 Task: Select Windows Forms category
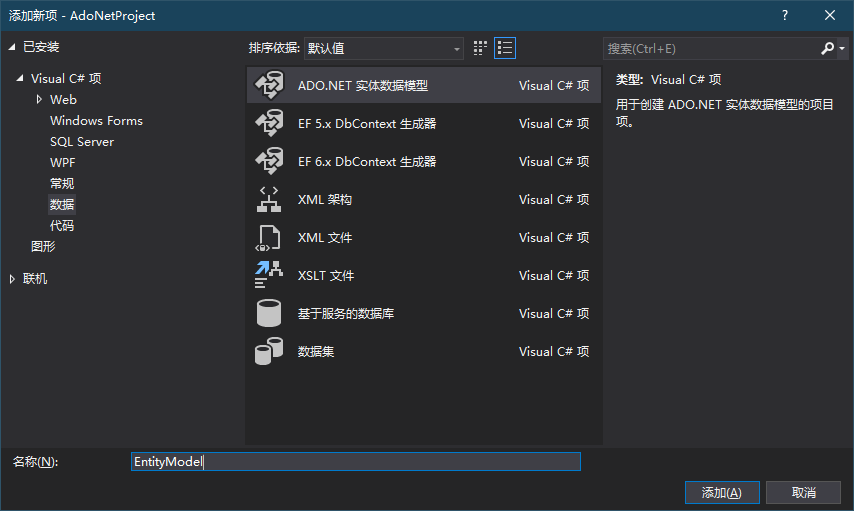(x=96, y=120)
